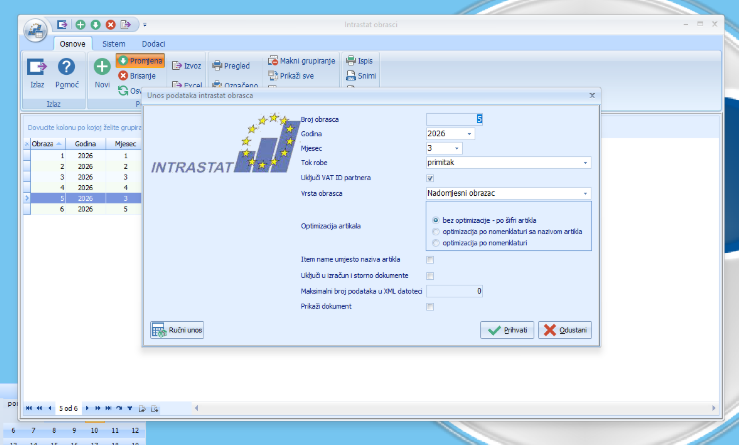The height and width of the screenshot is (445, 739).
Task: Click the quick-access exit icon in title bar
Action: pyautogui.click(x=62, y=25)
